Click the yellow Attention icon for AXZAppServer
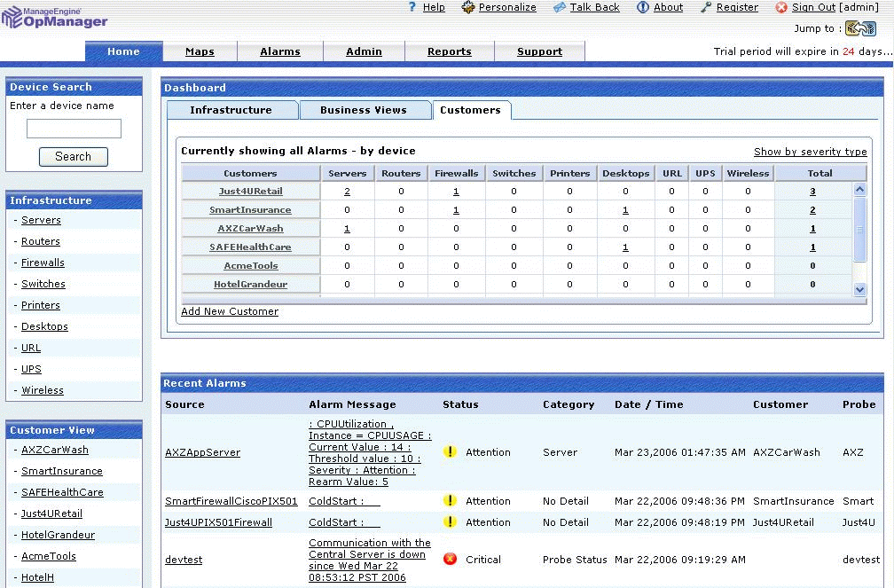Viewport: 894px width, 588px height. [x=450, y=451]
